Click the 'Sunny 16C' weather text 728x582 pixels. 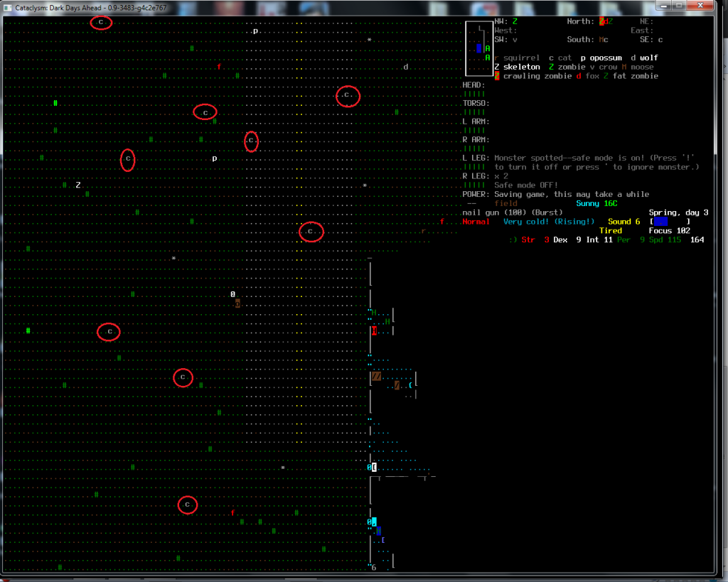pos(597,203)
